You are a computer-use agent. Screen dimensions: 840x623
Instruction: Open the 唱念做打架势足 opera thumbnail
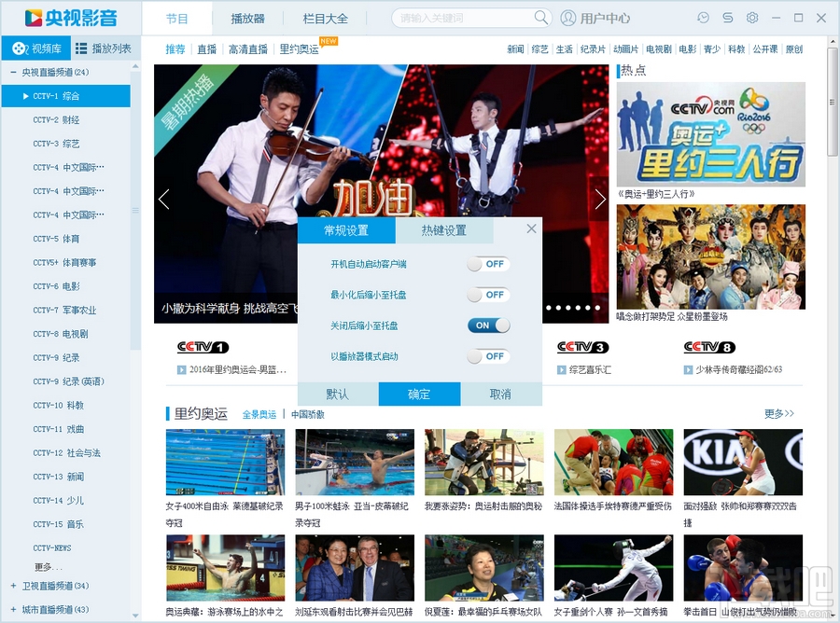(x=711, y=256)
